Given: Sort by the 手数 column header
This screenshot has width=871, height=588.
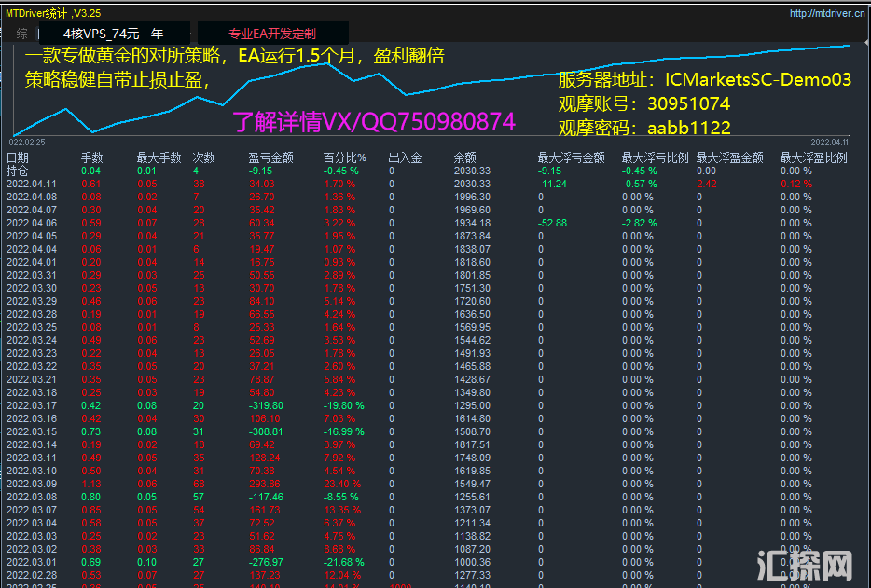Looking at the screenshot, I should click(91, 157).
